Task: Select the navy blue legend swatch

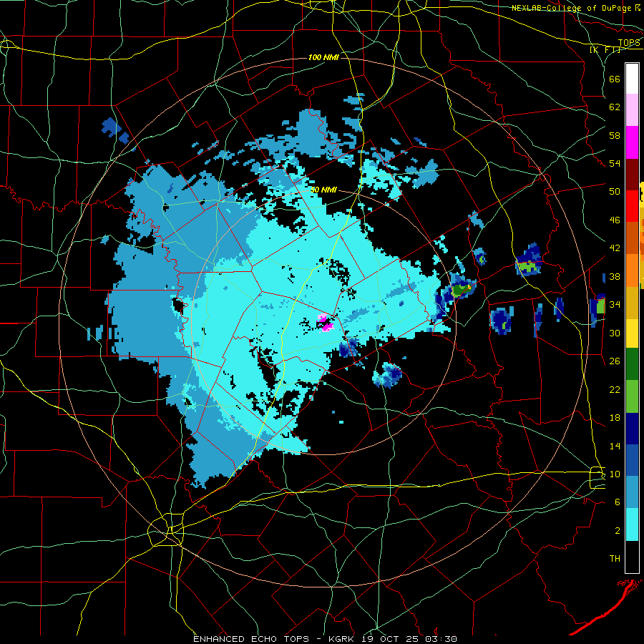Action: click(632, 429)
